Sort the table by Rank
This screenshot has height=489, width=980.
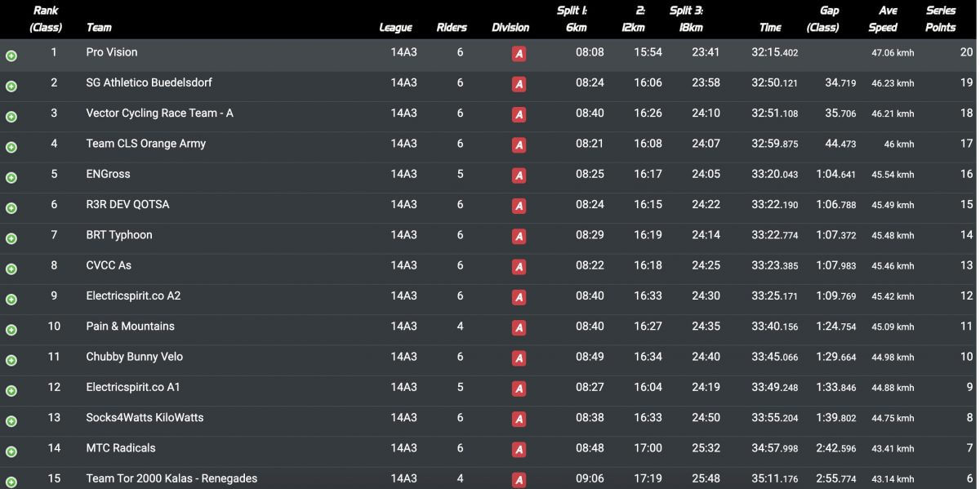coord(46,19)
